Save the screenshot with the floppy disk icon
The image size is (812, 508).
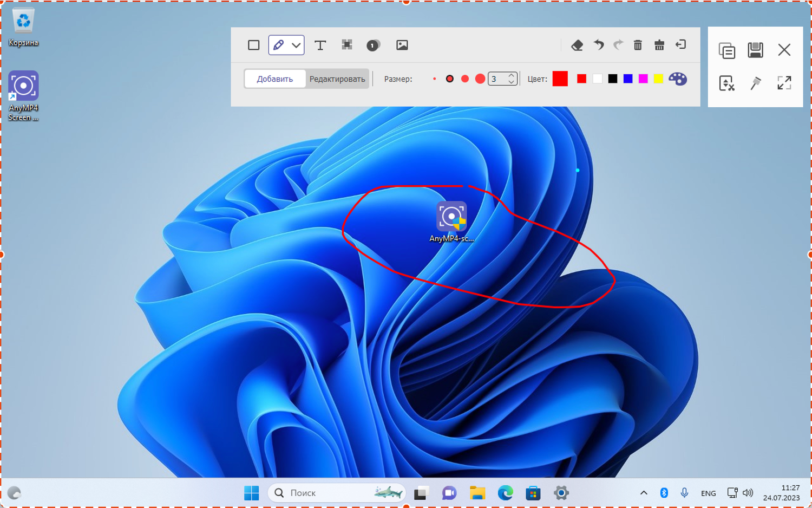pyautogui.click(x=755, y=50)
